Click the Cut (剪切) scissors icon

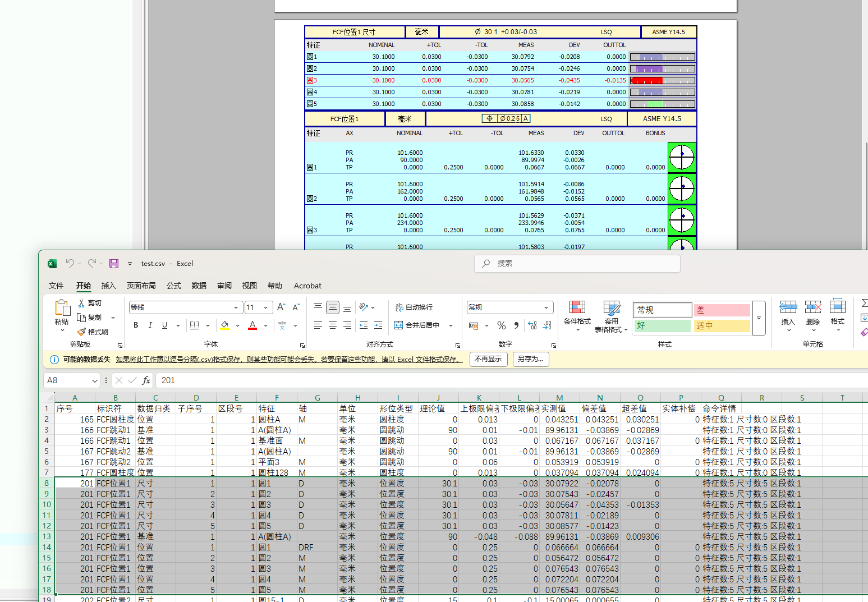click(81, 303)
